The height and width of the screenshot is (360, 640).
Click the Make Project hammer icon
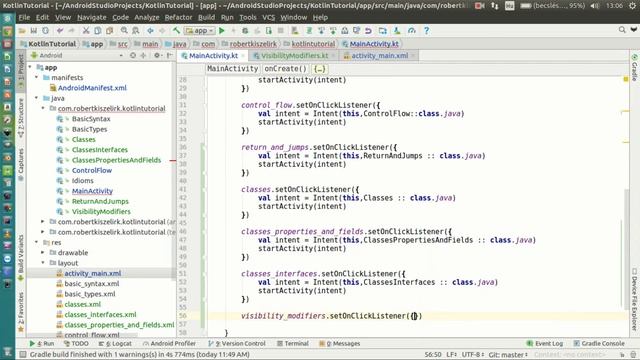pyautogui.click(x=176, y=31)
